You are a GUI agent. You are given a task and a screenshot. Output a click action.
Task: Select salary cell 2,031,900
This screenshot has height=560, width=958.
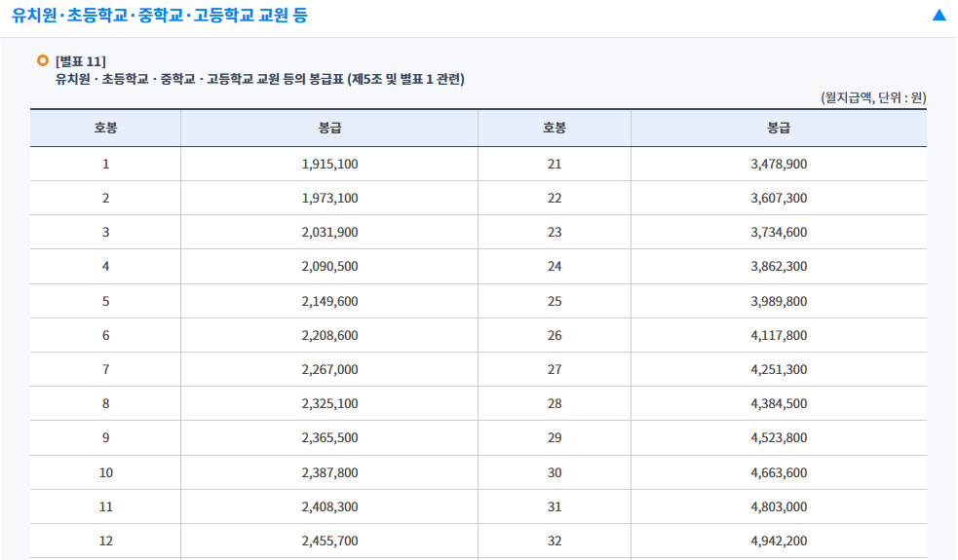(330, 232)
